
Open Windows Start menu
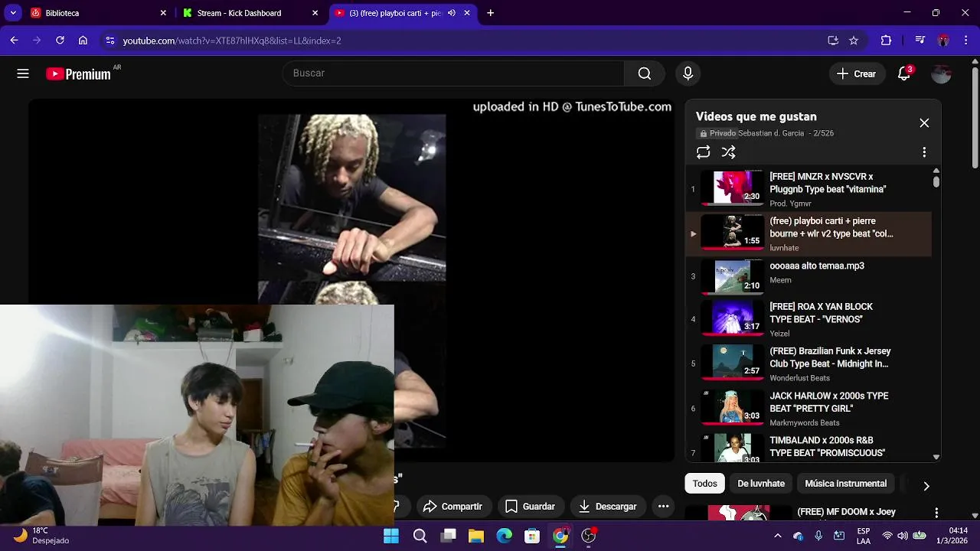[391, 536]
